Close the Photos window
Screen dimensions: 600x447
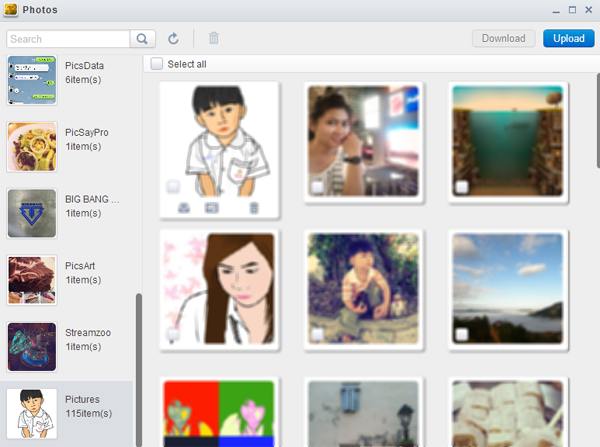(589, 10)
